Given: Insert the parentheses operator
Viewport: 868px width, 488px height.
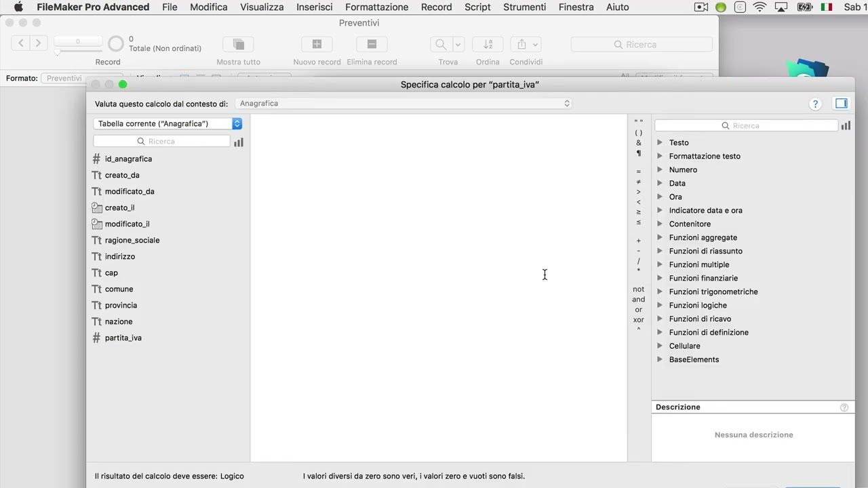Looking at the screenshot, I should click(x=638, y=133).
